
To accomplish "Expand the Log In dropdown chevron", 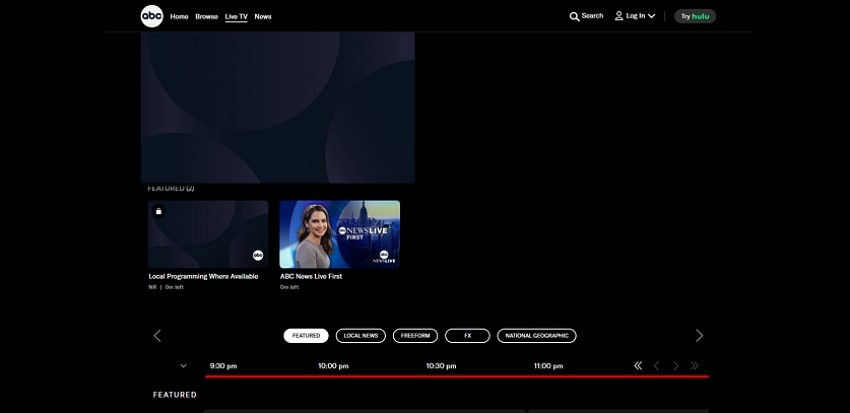I will (651, 16).
